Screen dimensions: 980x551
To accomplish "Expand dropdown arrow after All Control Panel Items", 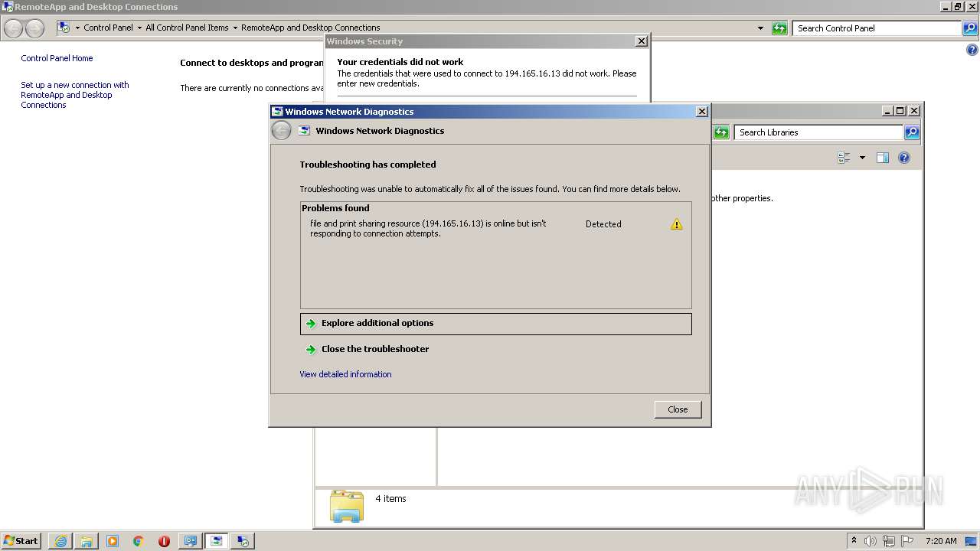I will (235, 28).
